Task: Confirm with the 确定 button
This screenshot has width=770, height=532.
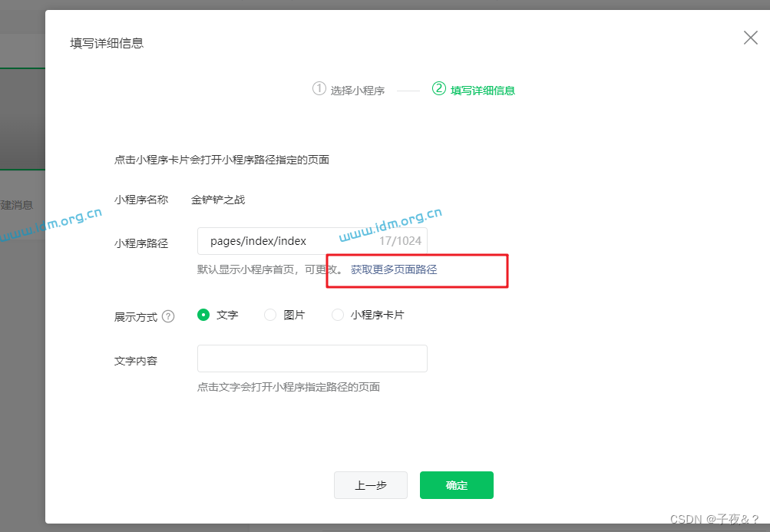Action: (457, 485)
